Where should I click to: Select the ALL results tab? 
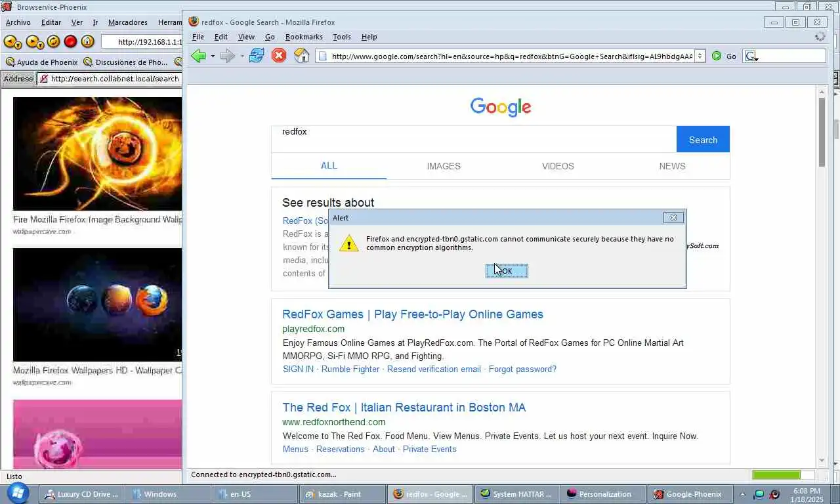329,165
